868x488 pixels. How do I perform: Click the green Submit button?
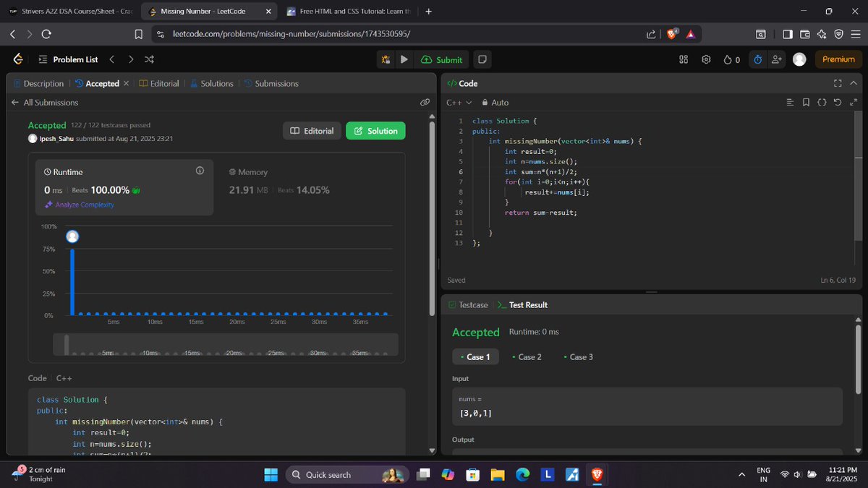pos(441,60)
